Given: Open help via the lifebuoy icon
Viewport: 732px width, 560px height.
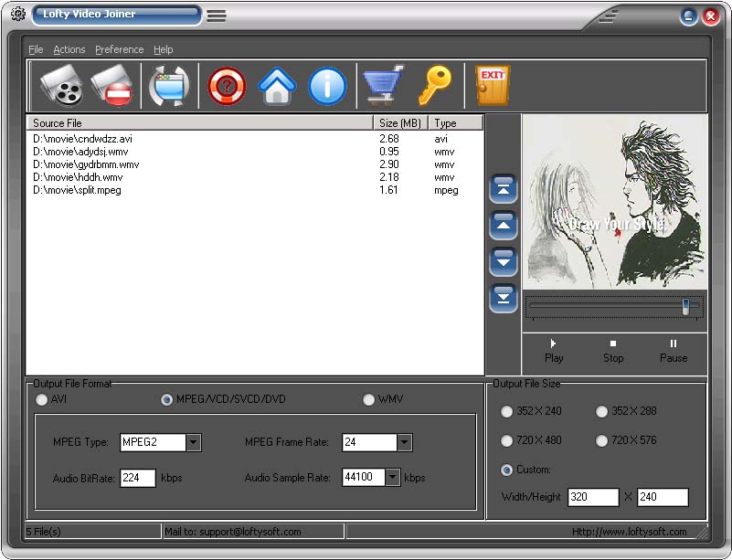Looking at the screenshot, I should pyautogui.click(x=227, y=86).
